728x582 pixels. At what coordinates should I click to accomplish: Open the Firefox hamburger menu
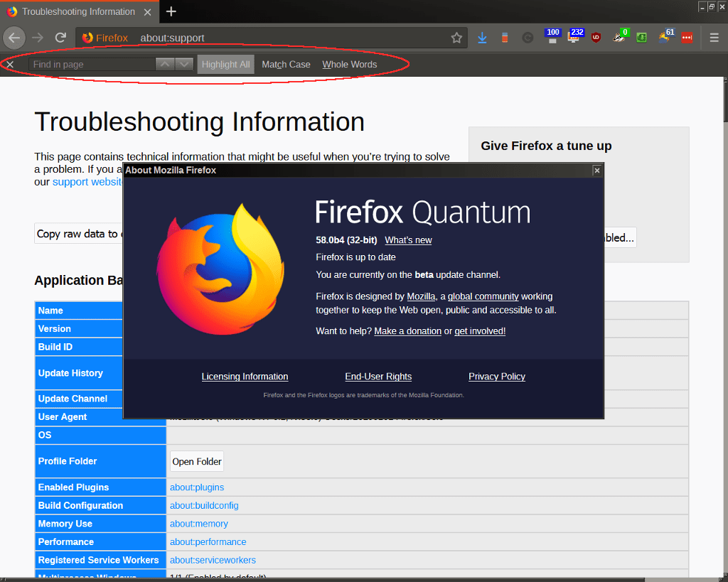(714, 38)
